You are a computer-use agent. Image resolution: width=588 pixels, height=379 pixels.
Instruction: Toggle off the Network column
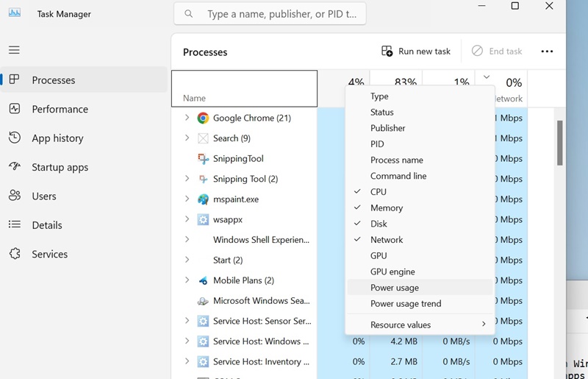pyautogui.click(x=387, y=240)
